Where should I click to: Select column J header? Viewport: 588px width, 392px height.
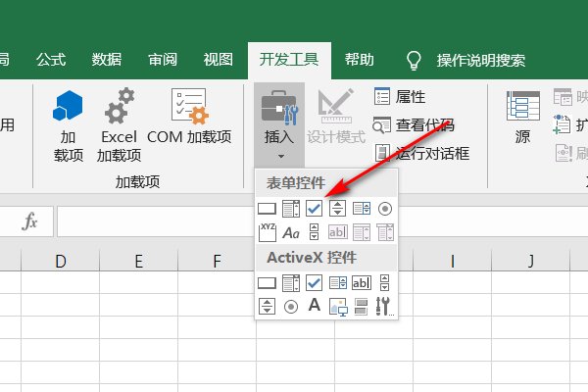[x=530, y=261]
